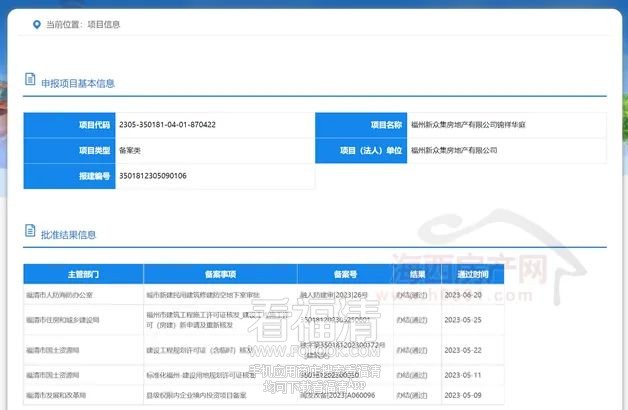The width and height of the screenshot is (628, 410).
Task: Click the 结果 column header
Action: [x=416, y=273]
